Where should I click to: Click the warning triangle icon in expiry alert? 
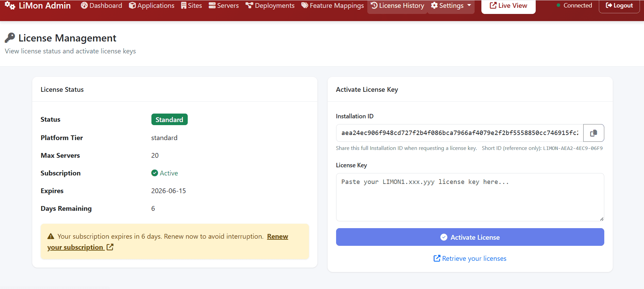click(51, 236)
